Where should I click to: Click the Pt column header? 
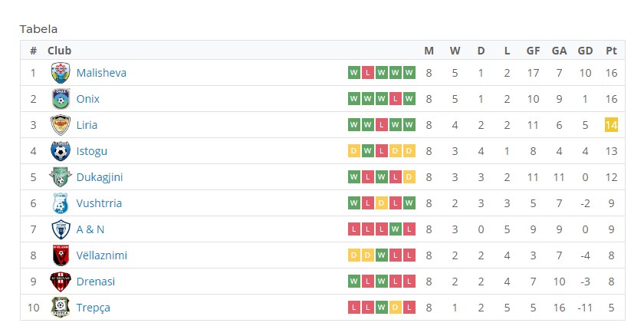pos(611,51)
